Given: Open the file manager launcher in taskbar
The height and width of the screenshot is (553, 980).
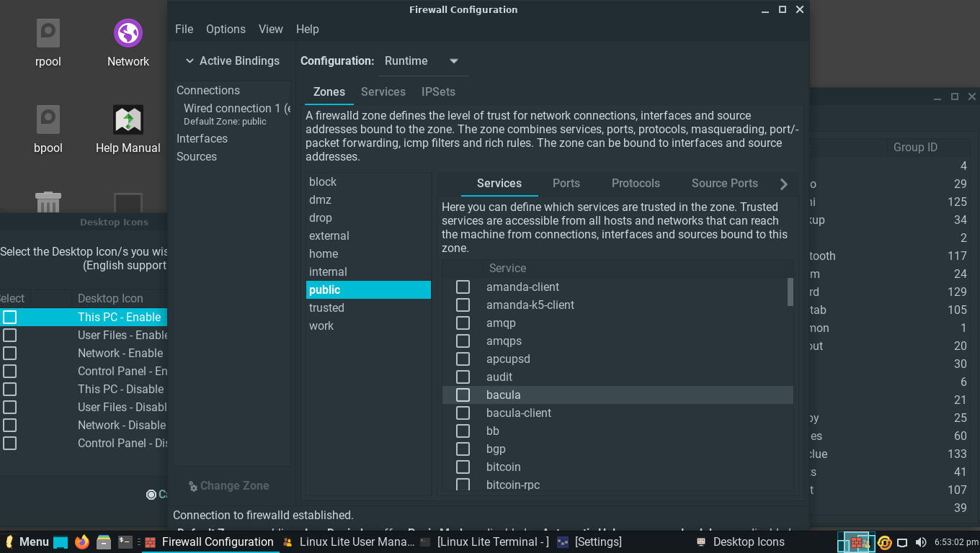Looking at the screenshot, I should pos(104,541).
